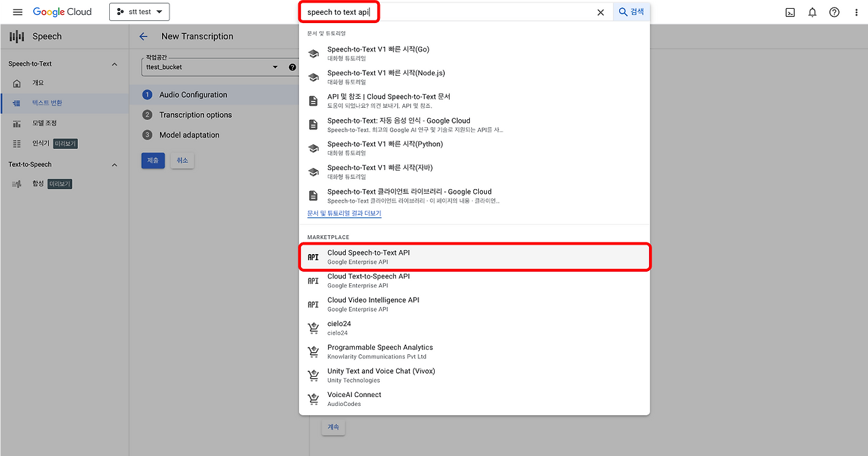Click the 계속 continue button
The image size is (868, 456).
click(x=333, y=428)
